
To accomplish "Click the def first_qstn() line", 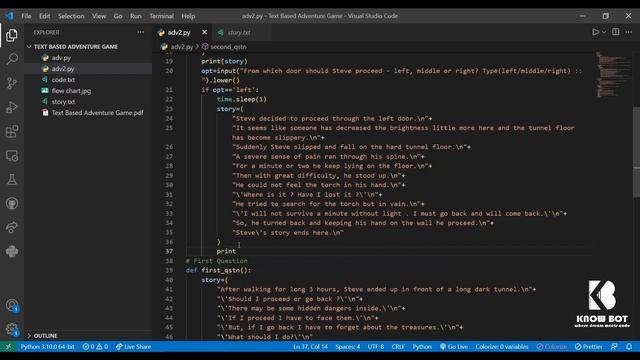I will [218, 270].
